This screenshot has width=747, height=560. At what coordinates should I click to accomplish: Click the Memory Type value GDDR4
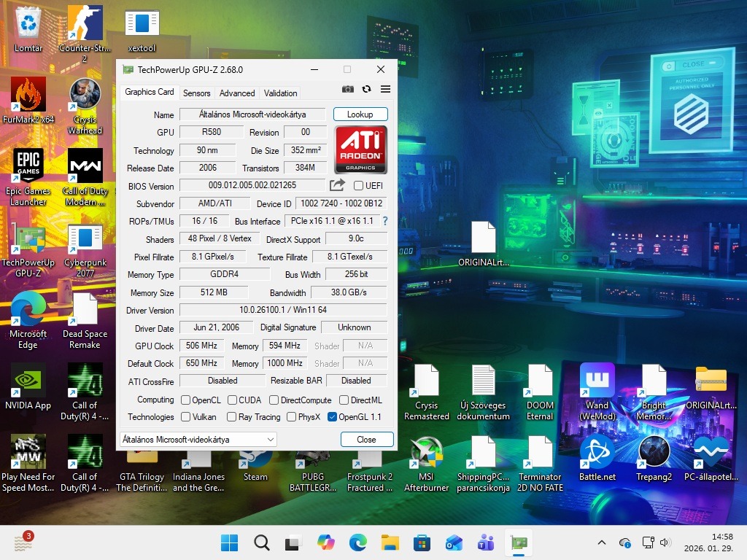[x=225, y=274]
